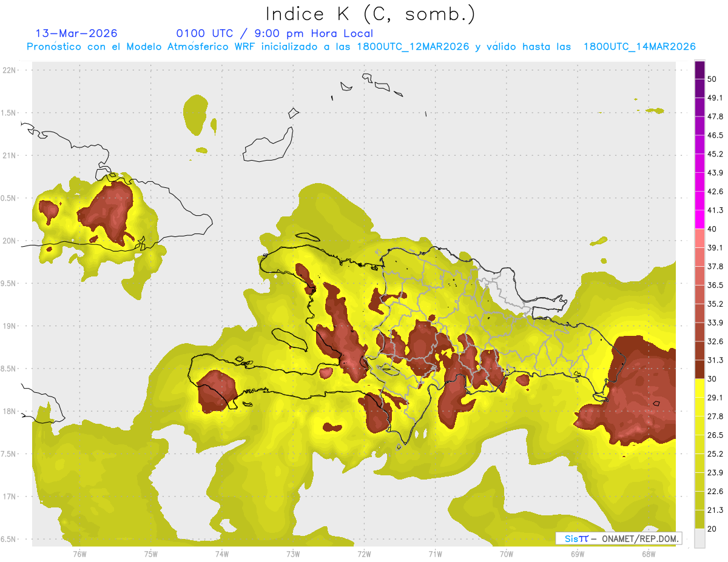The height and width of the screenshot is (562, 728).
Task: Click the colorbar value "49.1"
Action: 715,98
